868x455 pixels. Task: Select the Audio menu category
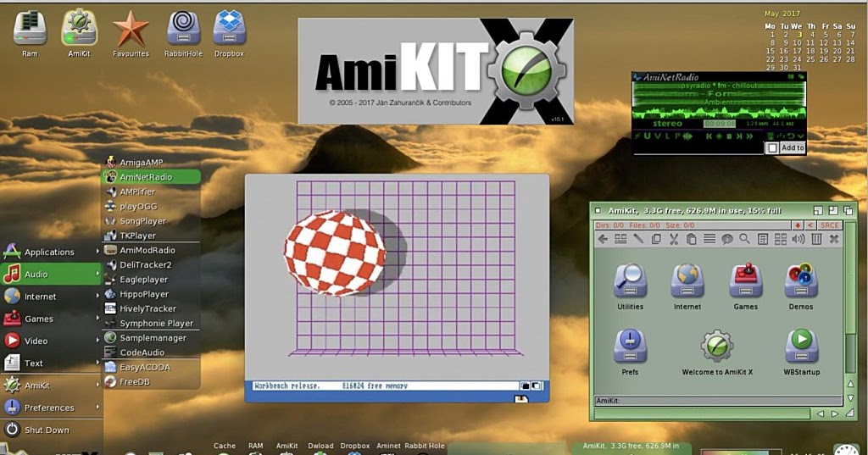[x=51, y=274]
